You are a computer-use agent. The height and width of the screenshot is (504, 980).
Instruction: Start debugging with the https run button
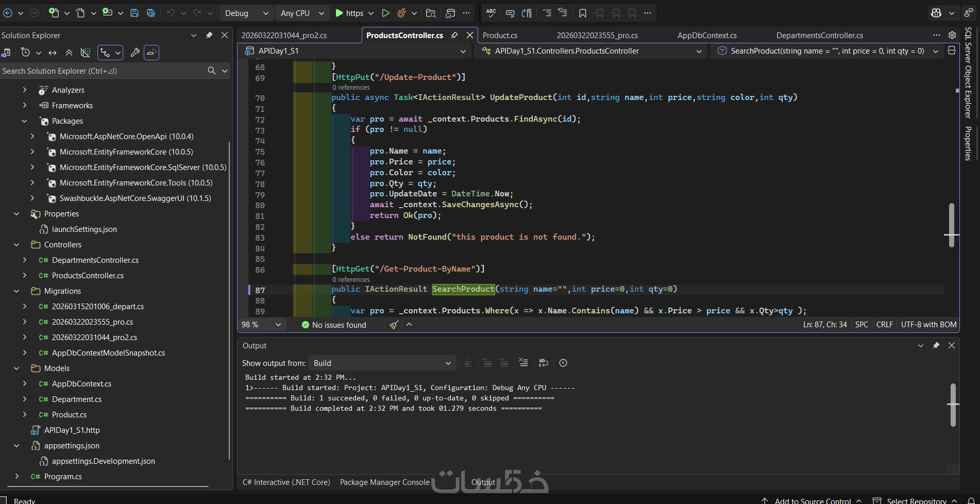tap(349, 13)
